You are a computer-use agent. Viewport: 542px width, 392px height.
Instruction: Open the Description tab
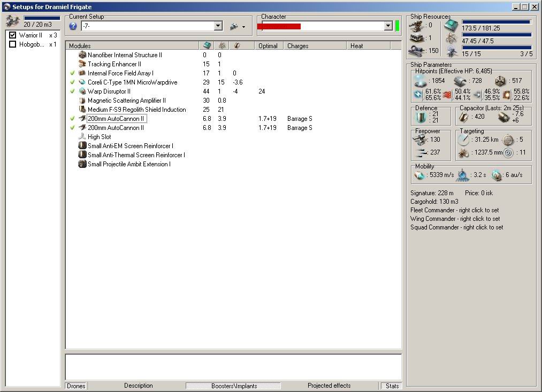point(138,386)
